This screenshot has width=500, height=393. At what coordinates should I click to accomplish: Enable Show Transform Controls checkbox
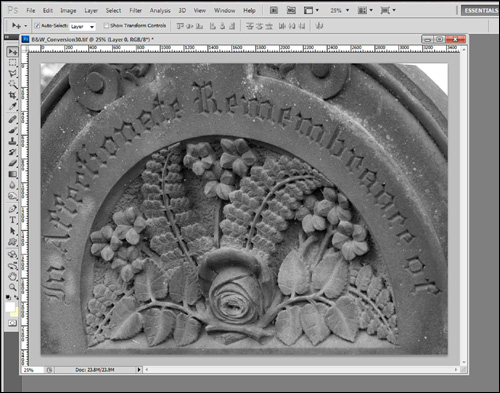[106, 26]
